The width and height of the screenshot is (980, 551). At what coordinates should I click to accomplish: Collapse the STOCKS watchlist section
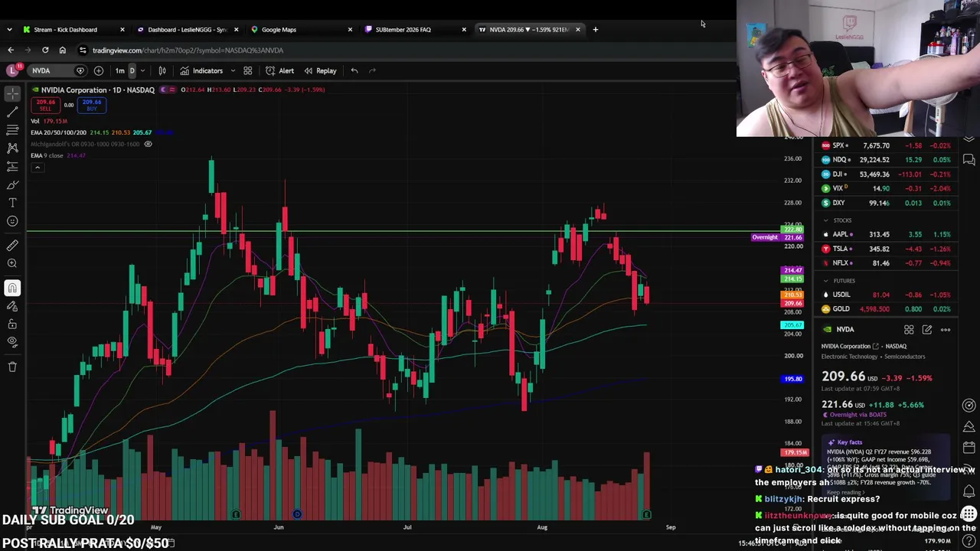(x=825, y=220)
